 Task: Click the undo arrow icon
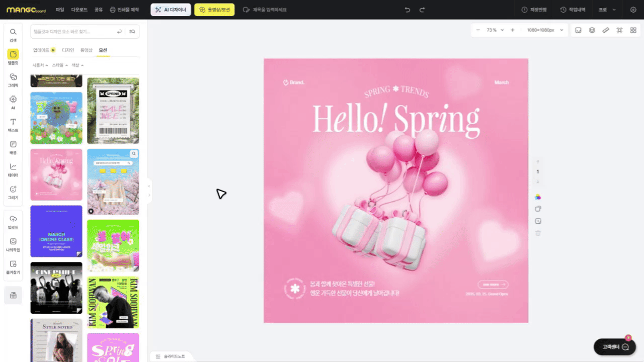click(x=408, y=10)
